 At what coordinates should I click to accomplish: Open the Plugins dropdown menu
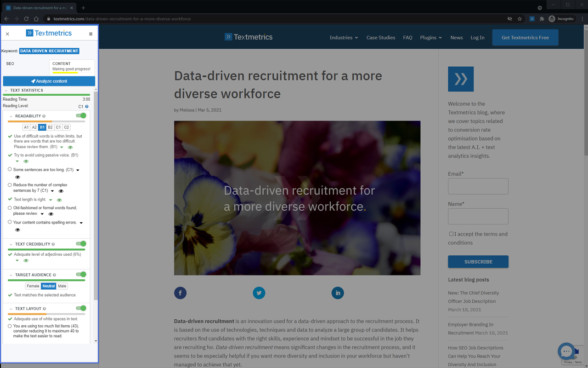point(431,38)
